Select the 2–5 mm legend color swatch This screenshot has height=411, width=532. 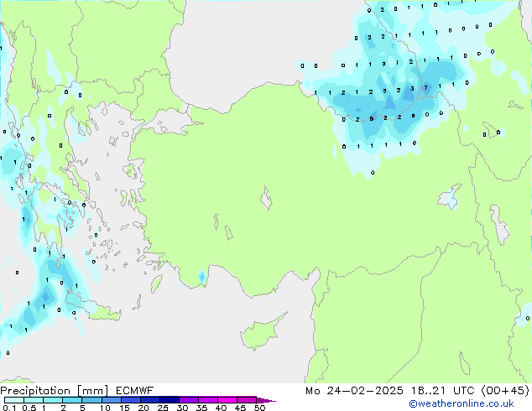(72, 400)
